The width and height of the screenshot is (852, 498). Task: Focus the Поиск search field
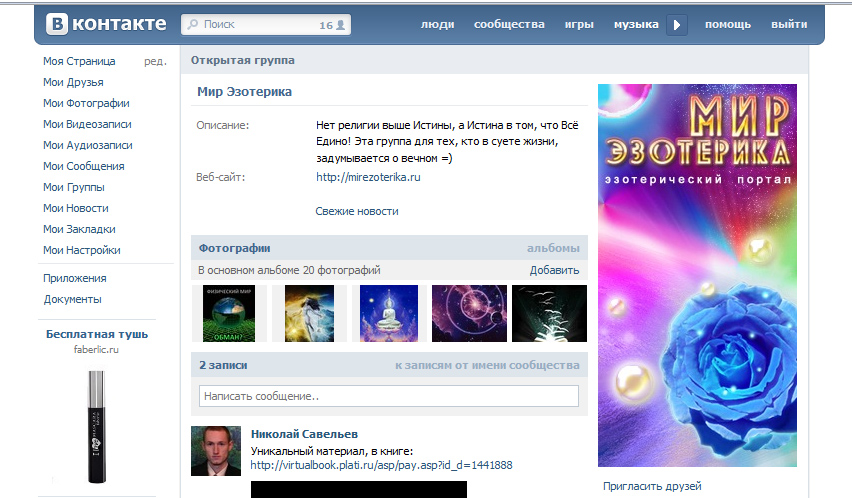[x=266, y=24]
